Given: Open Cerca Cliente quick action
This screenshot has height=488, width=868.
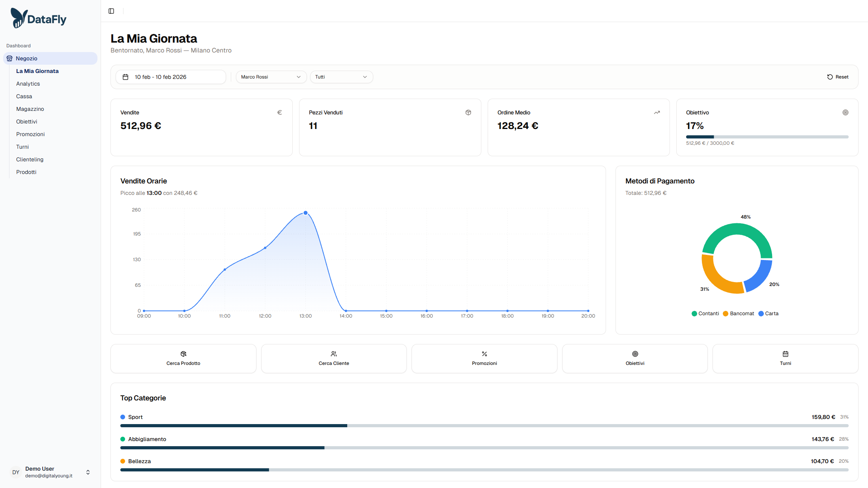Looking at the screenshot, I should pyautogui.click(x=334, y=358).
